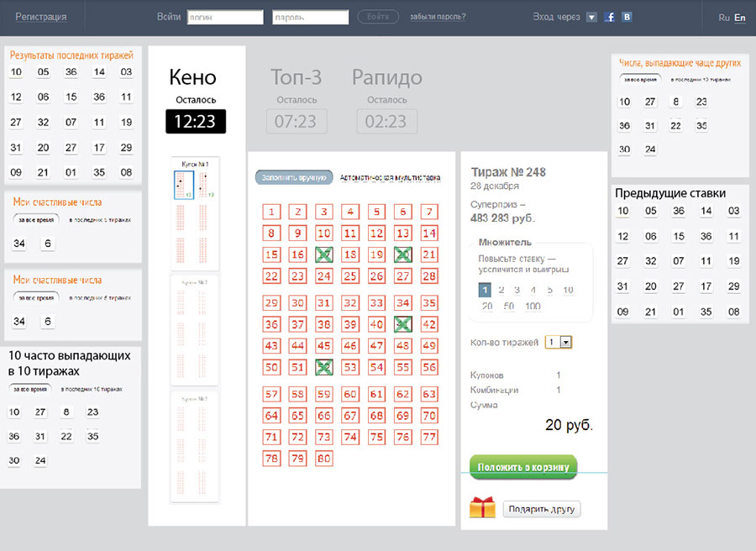This screenshot has height=551, width=756.
Task: Expand the Вход через dropdown arrow
Action: [x=591, y=17]
